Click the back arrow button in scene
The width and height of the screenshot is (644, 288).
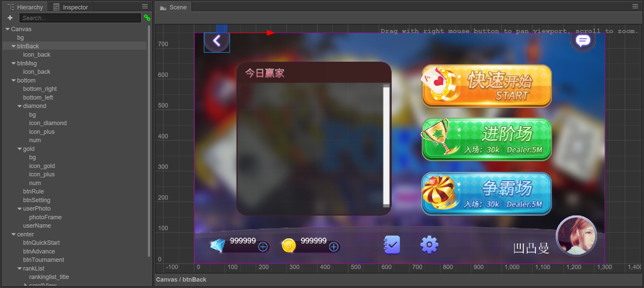(217, 41)
